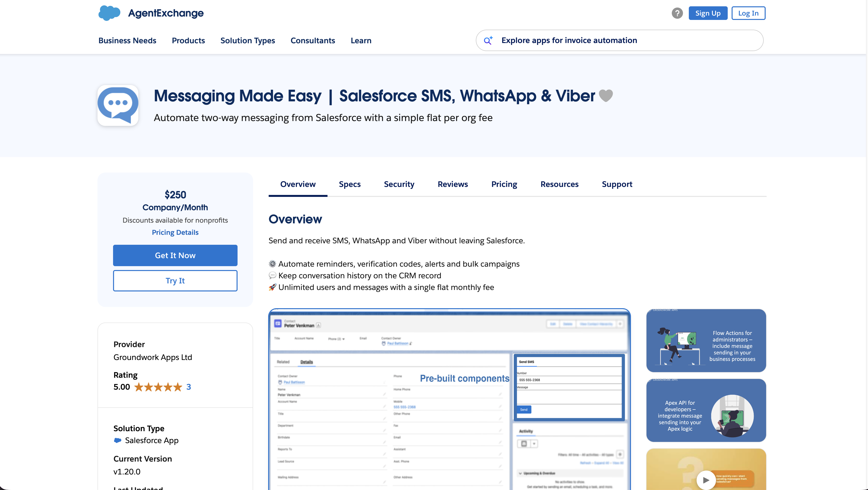Click the v1.20.0 version text
The width and height of the screenshot is (868, 490).
127,472
